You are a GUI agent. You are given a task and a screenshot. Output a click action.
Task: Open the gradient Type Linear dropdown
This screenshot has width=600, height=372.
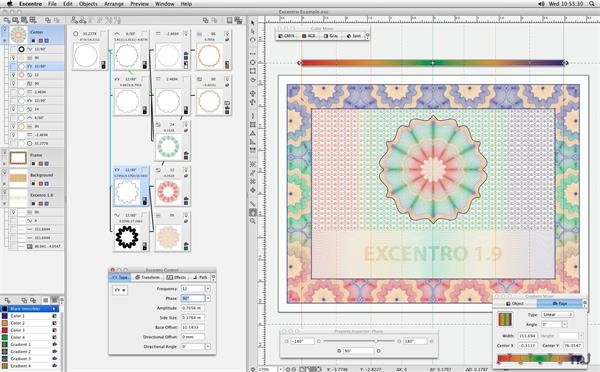tap(557, 315)
